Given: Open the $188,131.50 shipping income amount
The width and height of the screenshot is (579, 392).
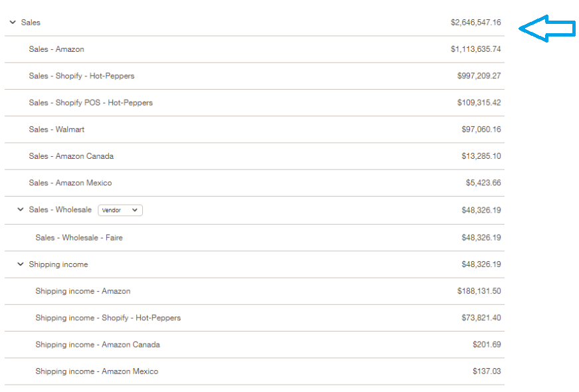Looking at the screenshot, I should click(479, 291).
